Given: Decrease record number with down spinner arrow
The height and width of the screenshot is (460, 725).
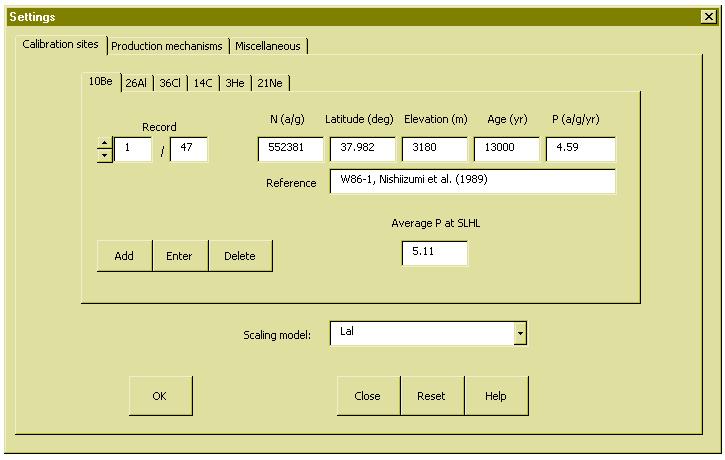Looking at the screenshot, I should tap(104, 156).
